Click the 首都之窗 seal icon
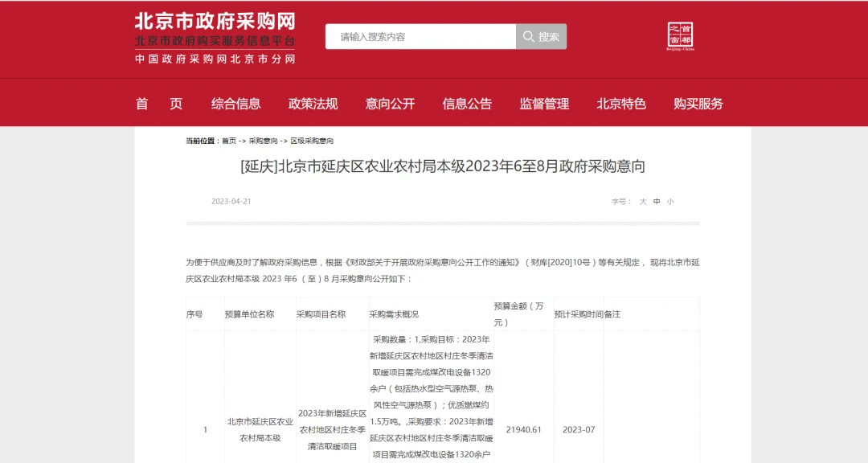Image resolution: width=868 pixels, height=463 pixels. [x=679, y=36]
